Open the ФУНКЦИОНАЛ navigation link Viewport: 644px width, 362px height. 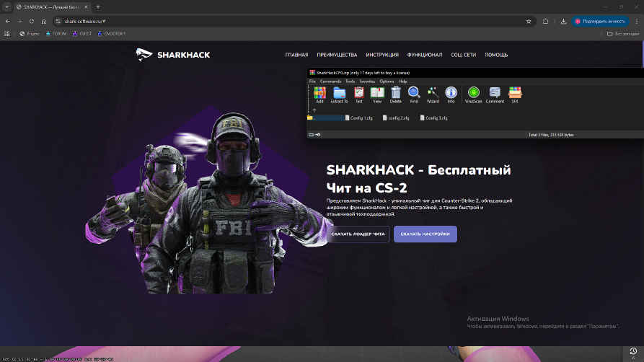pos(424,55)
